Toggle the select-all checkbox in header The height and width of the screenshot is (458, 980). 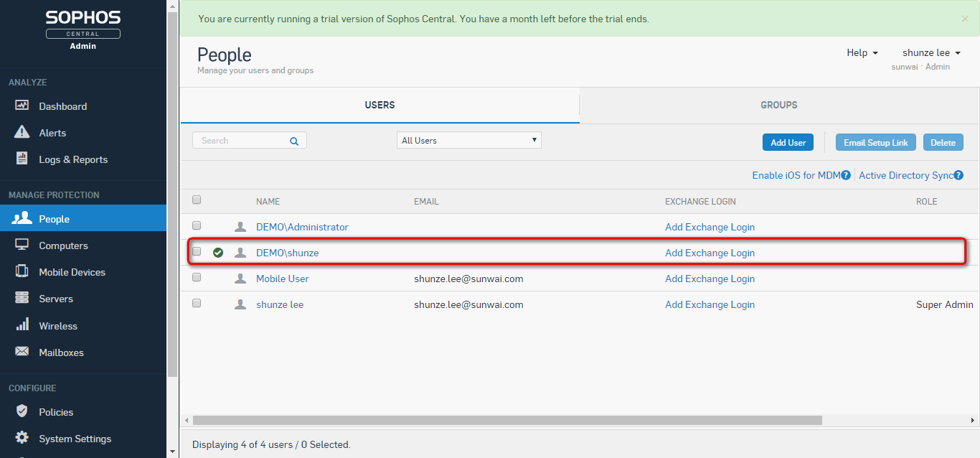197,200
